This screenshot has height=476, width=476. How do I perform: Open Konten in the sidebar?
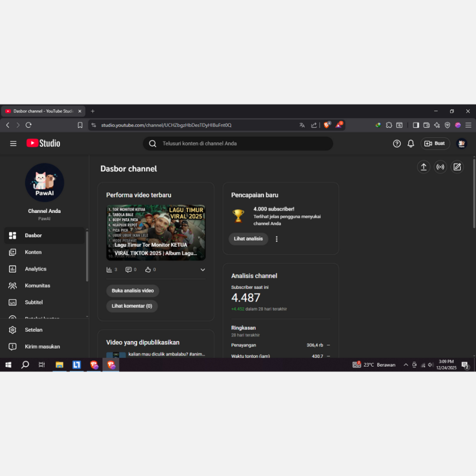tap(44, 252)
